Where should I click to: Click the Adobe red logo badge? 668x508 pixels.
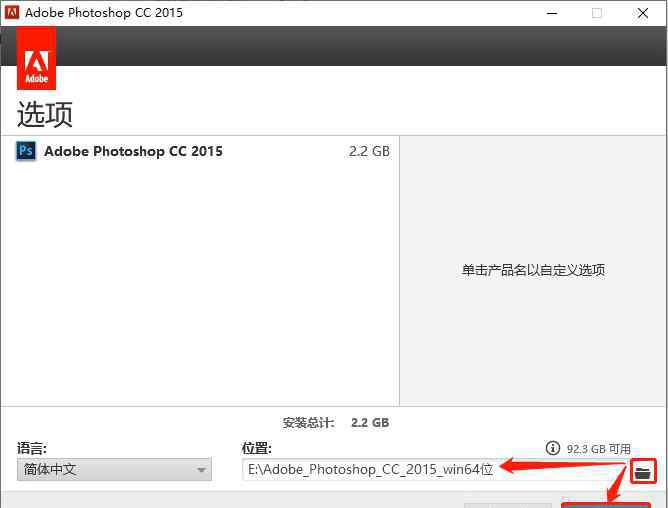click(x=36, y=58)
